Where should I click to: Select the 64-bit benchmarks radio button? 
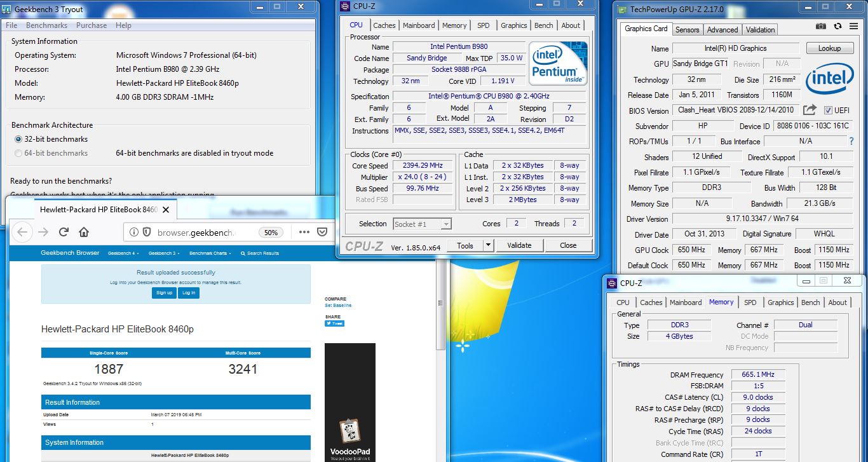pyautogui.click(x=18, y=153)
